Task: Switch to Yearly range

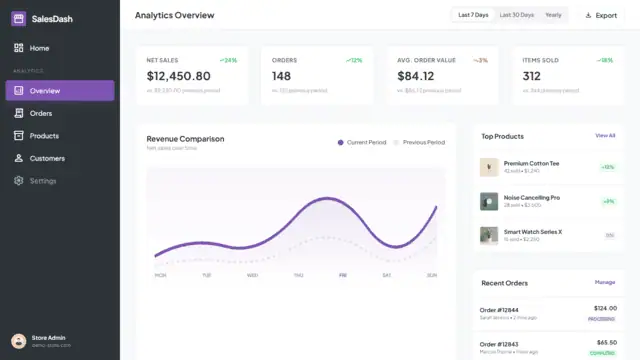Action: coord(553,15)
